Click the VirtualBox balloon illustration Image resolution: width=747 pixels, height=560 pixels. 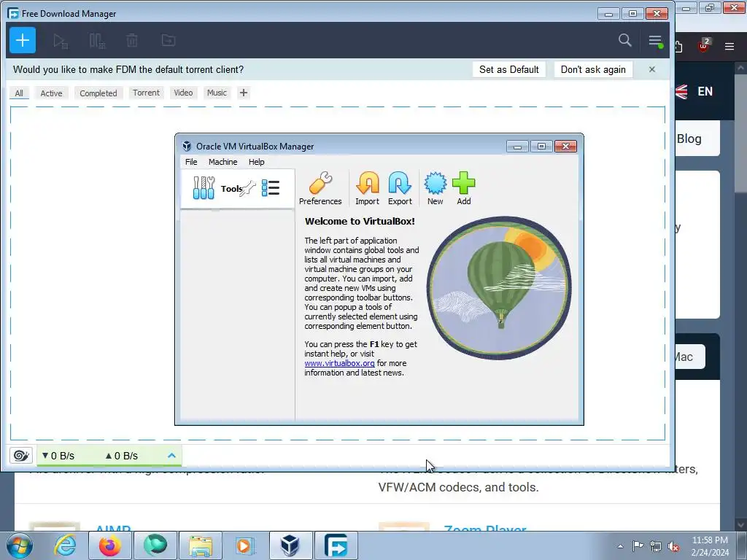pyautogui.click(x=499, y=288)
